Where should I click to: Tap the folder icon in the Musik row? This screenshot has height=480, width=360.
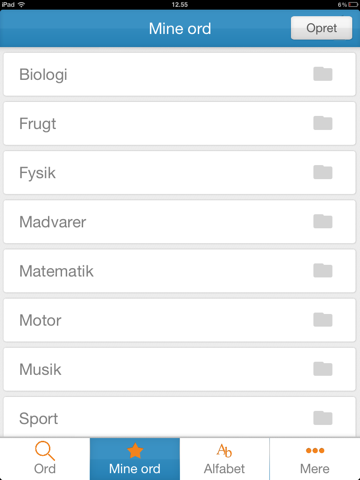(323, 369)
